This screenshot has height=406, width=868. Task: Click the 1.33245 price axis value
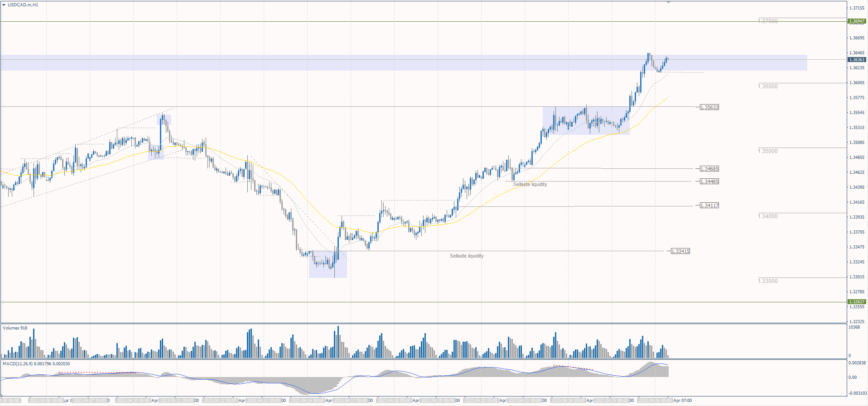pos(857,262)
